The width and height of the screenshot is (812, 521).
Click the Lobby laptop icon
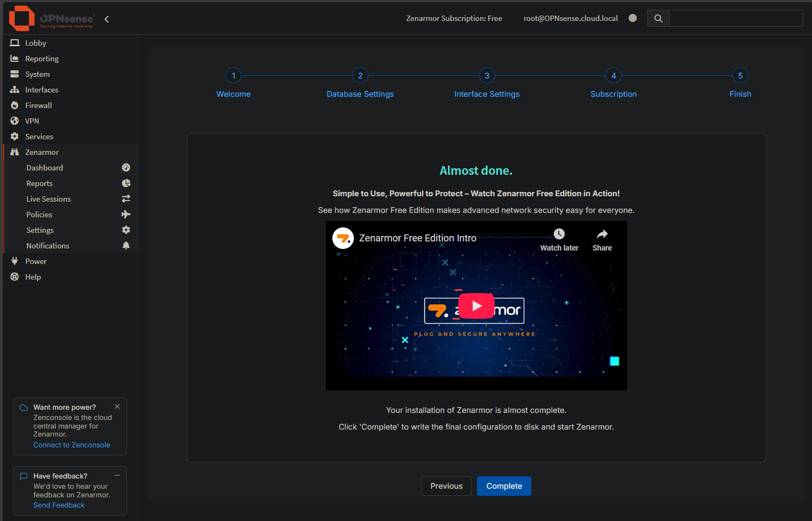pyautogui.click(x=15, y=42)
